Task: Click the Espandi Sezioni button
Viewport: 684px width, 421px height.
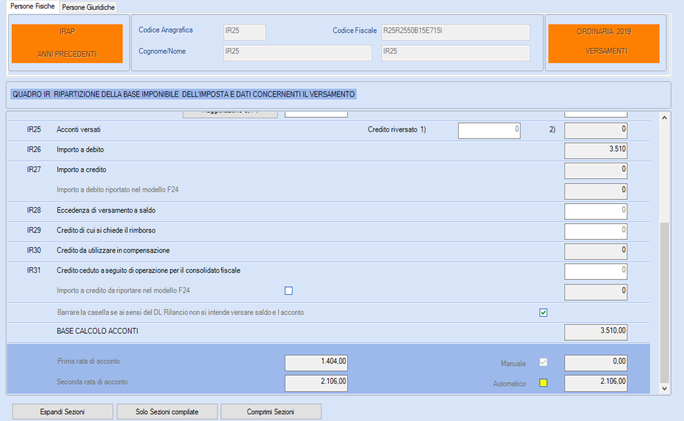Action: pos(62,412)
